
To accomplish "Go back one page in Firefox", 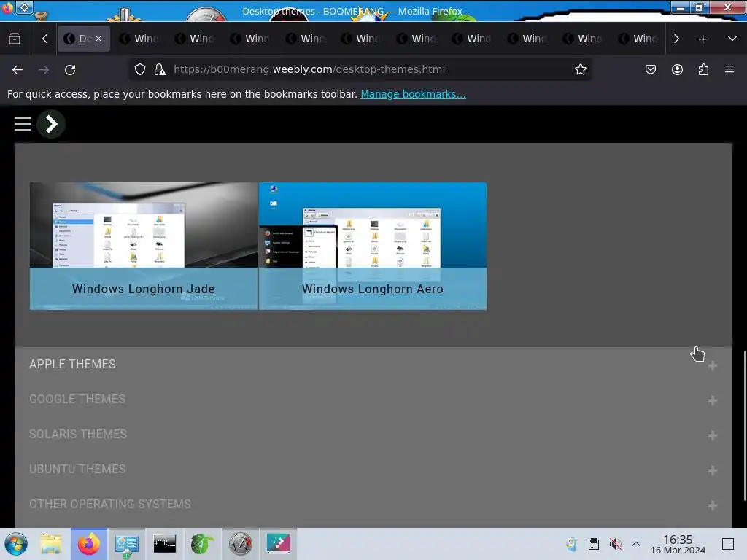I will pyautogui.click(x=18, y=69).
